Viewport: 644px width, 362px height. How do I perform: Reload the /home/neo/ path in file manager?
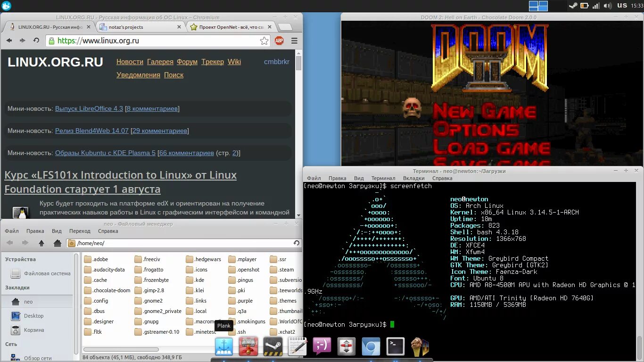pyautogui.click(x=296, y=243)
